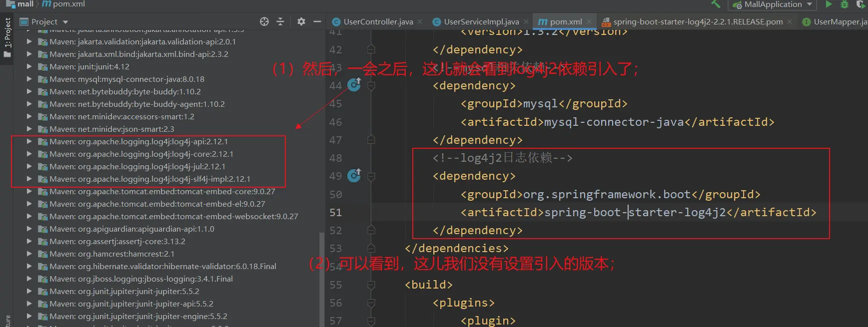Close the UserController.java tab
This screenshot has height=327, width=868.
click(420, 21)
